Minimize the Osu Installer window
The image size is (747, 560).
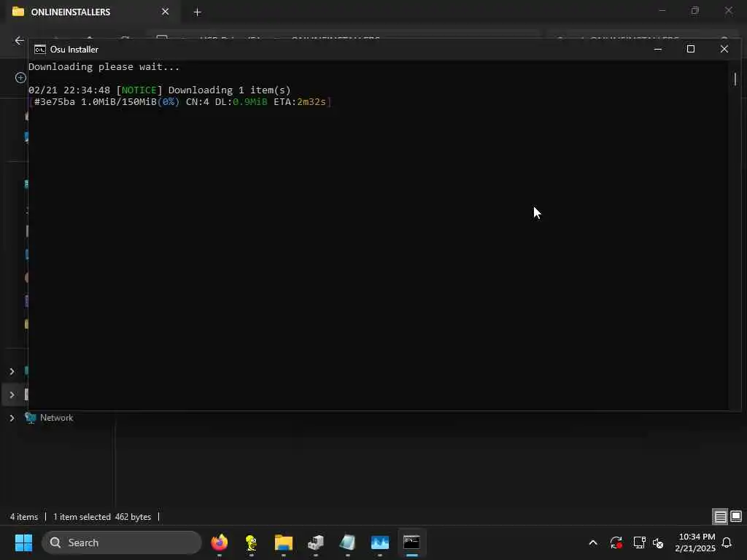pos(658,49)
